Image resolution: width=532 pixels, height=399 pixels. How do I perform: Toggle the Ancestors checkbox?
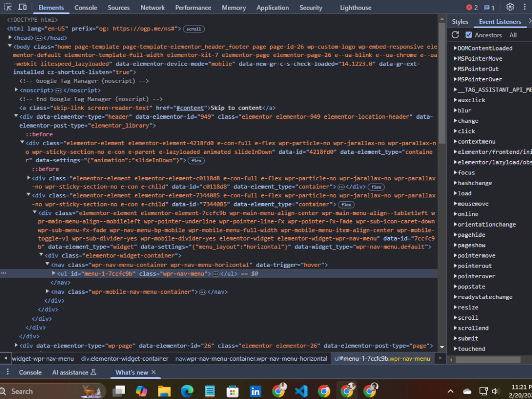(x=469, y=35)
